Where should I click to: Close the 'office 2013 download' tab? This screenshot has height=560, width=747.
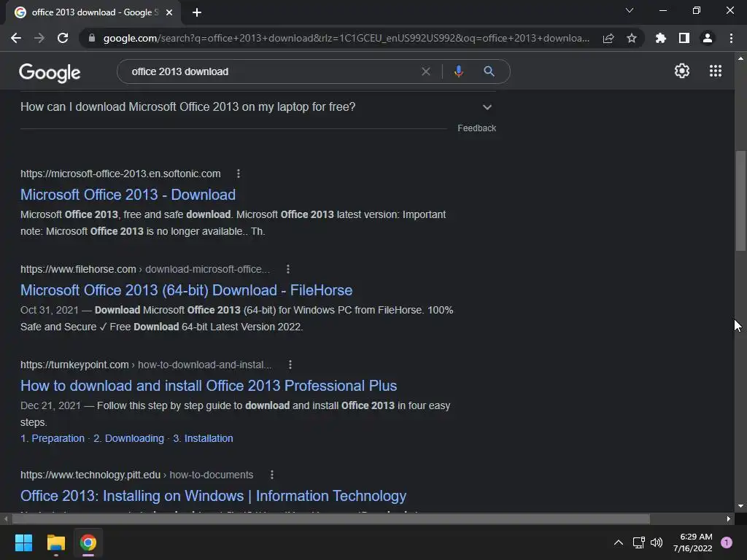pyautogui.click(x=169, y=12)
